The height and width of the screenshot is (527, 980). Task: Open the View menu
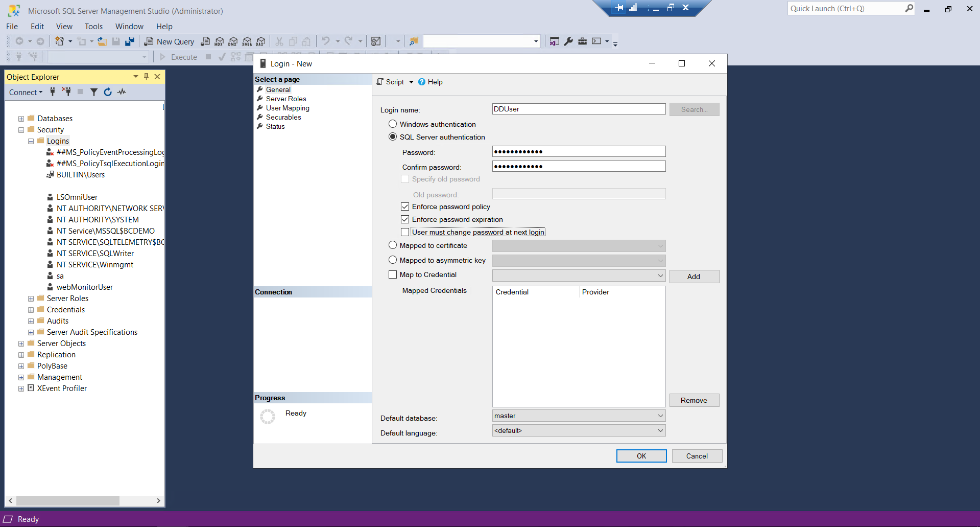pyautogui.click(x=64, y=26)
